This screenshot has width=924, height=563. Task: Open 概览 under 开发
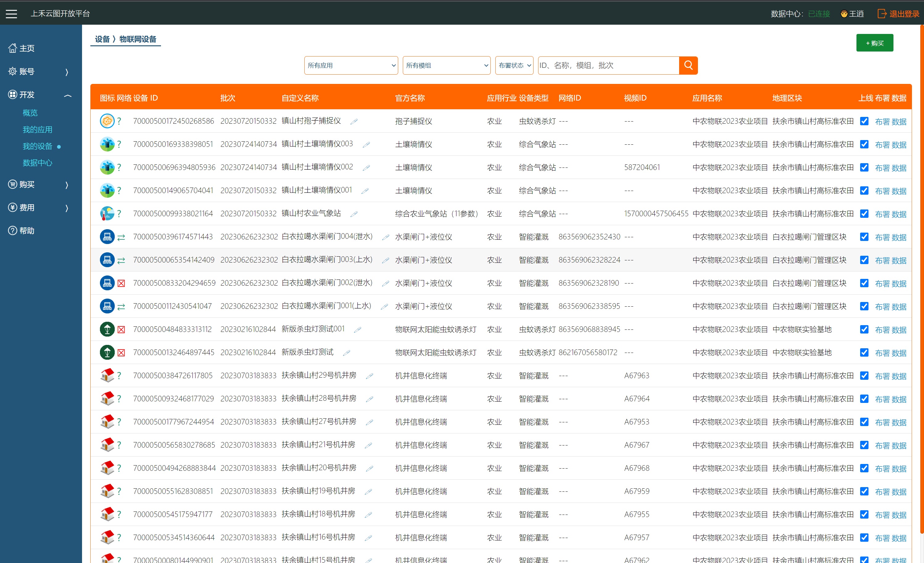click(x=30, y=113)
